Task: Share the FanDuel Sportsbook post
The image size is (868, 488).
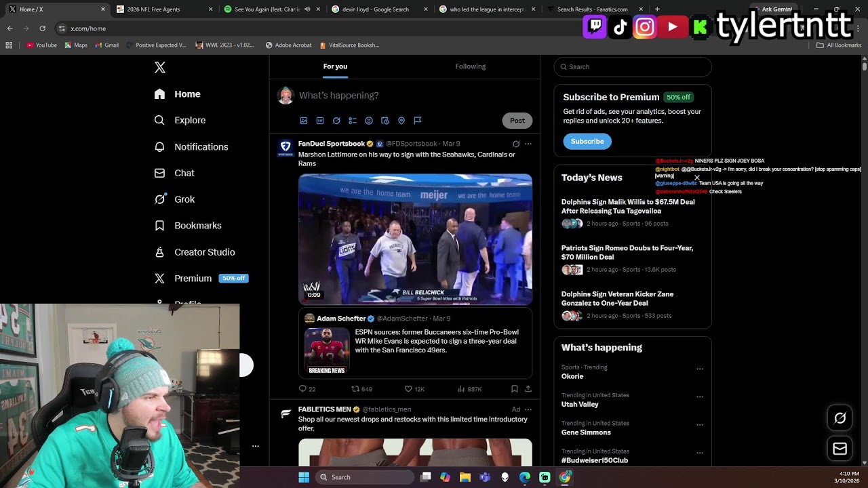Action: [528, 389]
